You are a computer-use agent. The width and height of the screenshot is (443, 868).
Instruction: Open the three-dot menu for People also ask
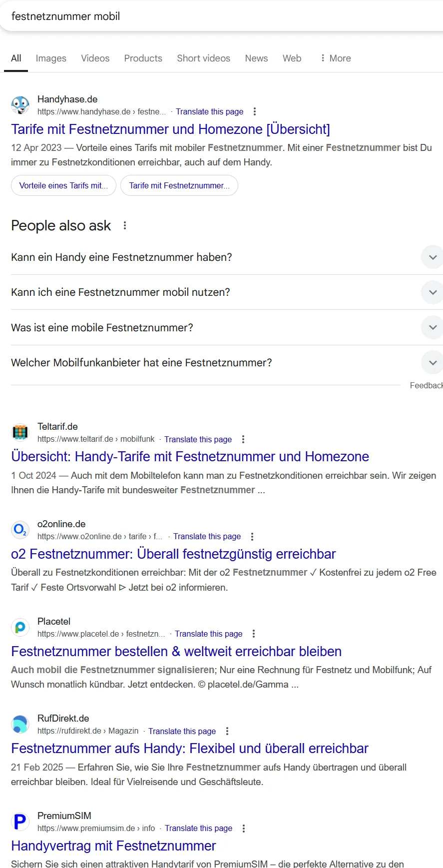pyautogui.click(x=125, y=226)
